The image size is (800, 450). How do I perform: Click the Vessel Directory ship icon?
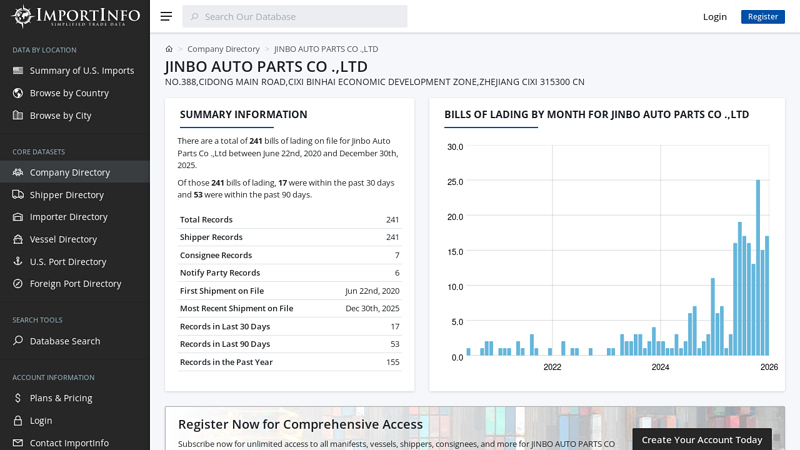tap(18, 239)
